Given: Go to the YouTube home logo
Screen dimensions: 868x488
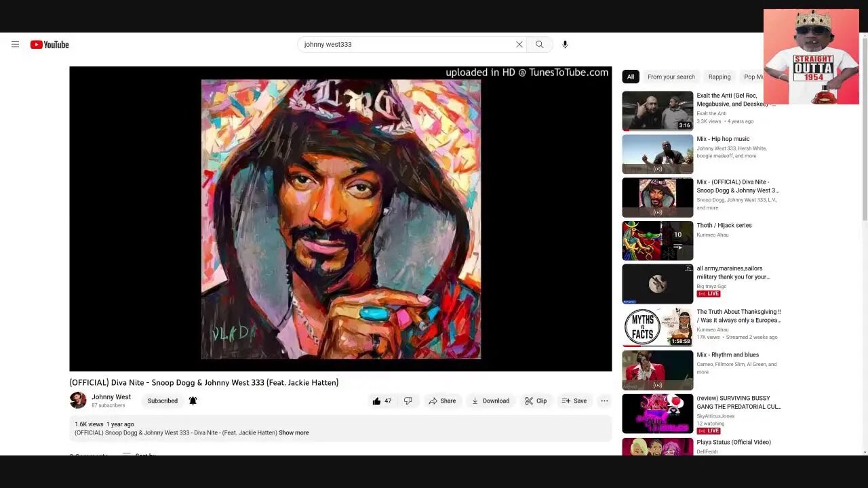Looking at the screenshot, I should (x=50, y=45).
